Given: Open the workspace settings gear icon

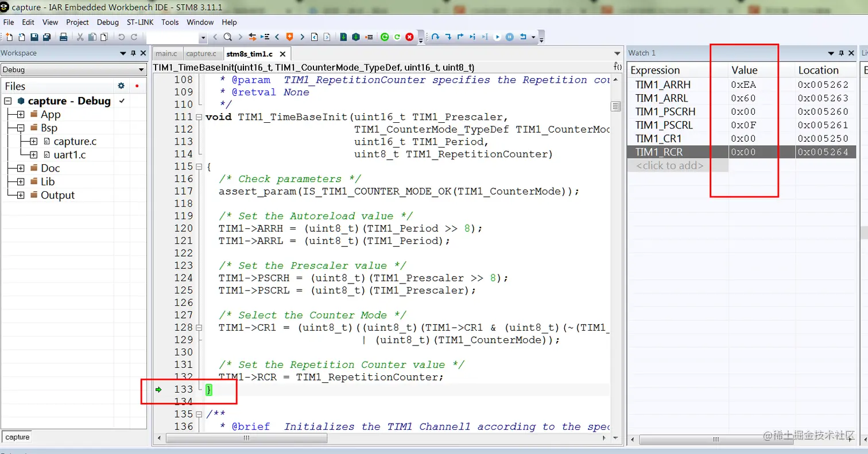Looking at the screenshot, I should 121,86.
